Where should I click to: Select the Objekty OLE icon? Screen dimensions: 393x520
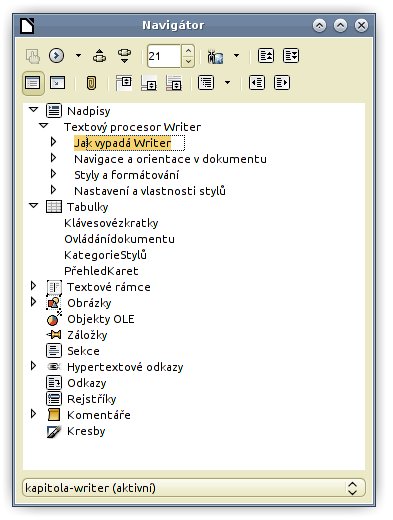coord(54,319)
